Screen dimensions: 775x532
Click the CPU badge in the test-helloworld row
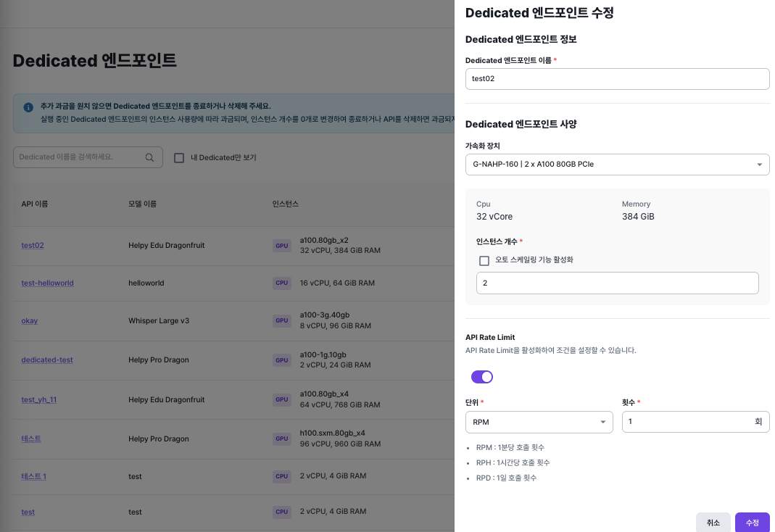pos(281,283)
